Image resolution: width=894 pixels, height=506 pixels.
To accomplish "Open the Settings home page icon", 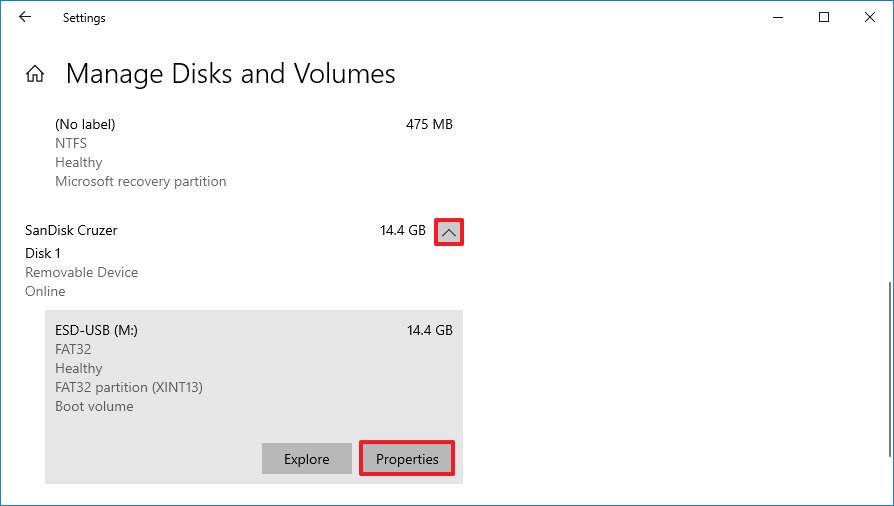I will pyautogui.click(x=35, y=74).
